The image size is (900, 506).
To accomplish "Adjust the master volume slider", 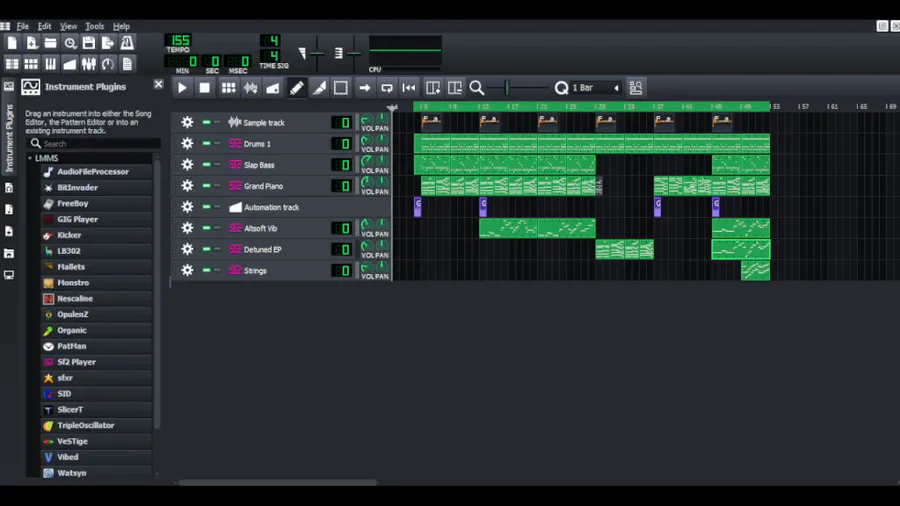I will pyautogui.click(x=317, y=53).
